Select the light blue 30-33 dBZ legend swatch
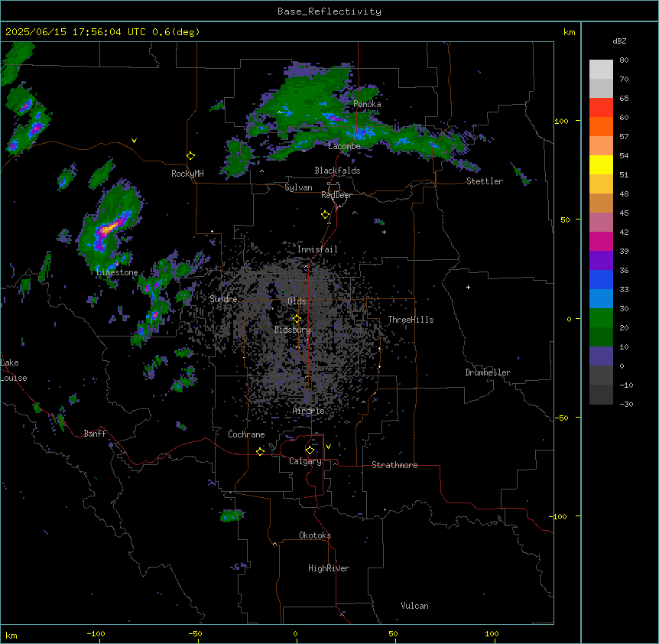659x644 pixels. point(601,298)
